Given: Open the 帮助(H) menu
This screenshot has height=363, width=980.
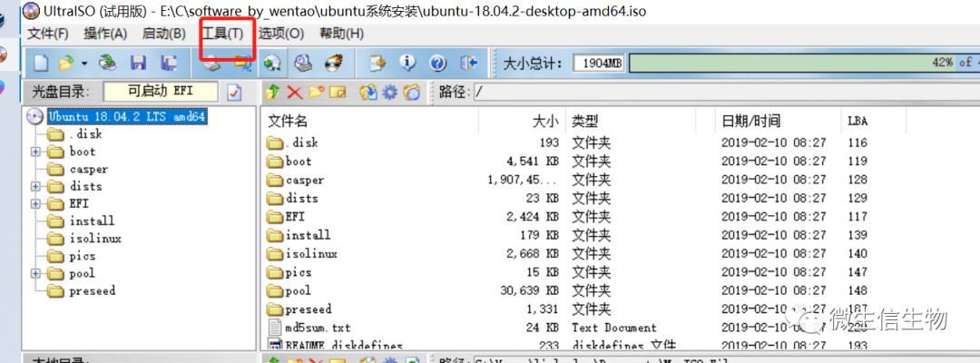Looking at the screenshot, I should pyautogui.click(x=342, y=34).
